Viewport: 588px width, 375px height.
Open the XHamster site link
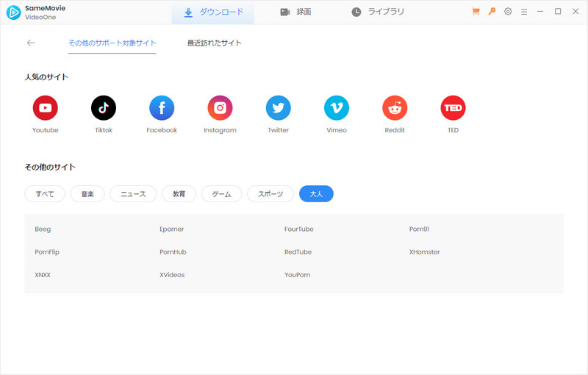pyautogui.click(x=425, y=252)
